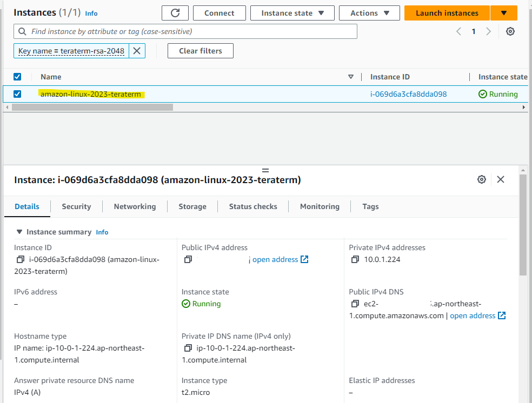The width and height of the screenshot is (532, 403).
Task: Remove the teraterm-rsa-2048 key name filter
Action: [x=138, y=51]
